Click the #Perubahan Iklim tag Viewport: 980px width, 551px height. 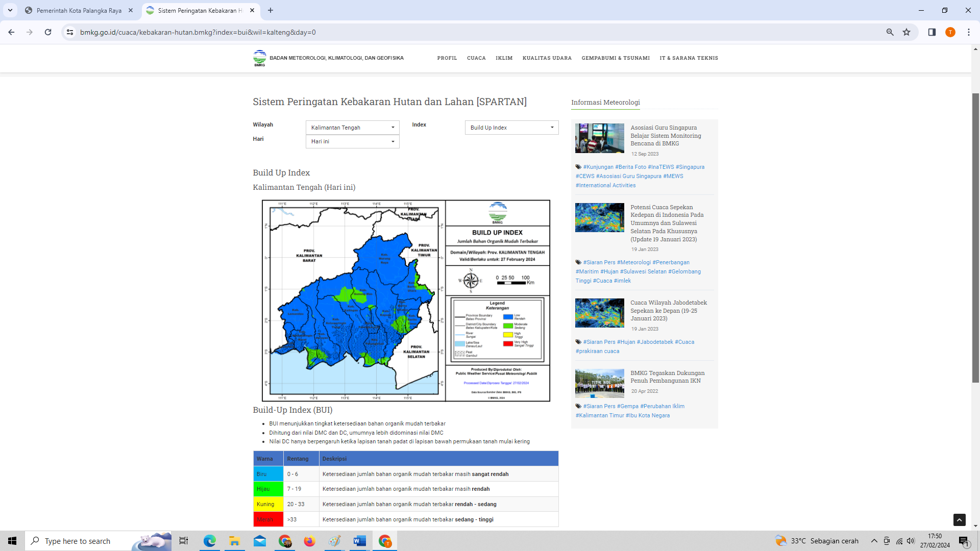pos(663,406)
